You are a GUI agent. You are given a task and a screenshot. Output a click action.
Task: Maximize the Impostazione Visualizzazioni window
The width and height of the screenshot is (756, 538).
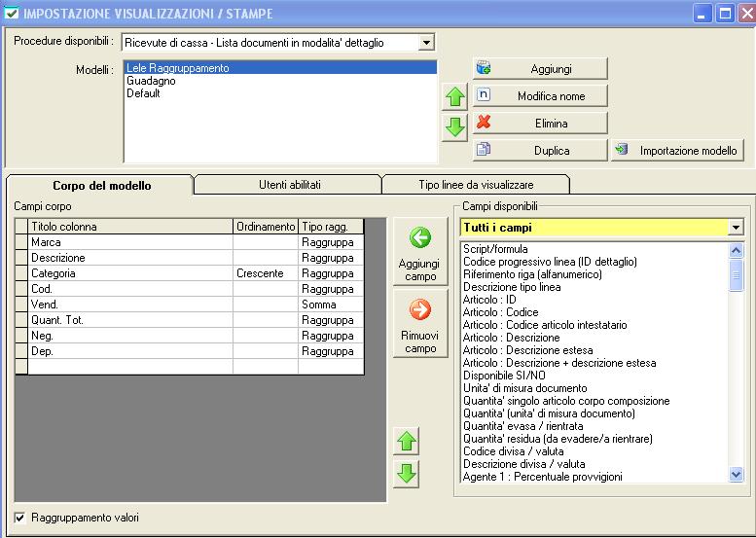[725, 13]
